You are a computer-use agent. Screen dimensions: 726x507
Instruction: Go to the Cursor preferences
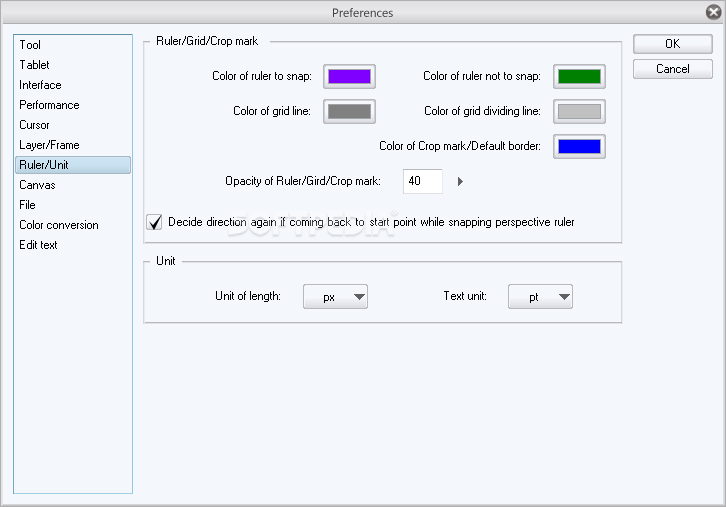coord(73,125)
